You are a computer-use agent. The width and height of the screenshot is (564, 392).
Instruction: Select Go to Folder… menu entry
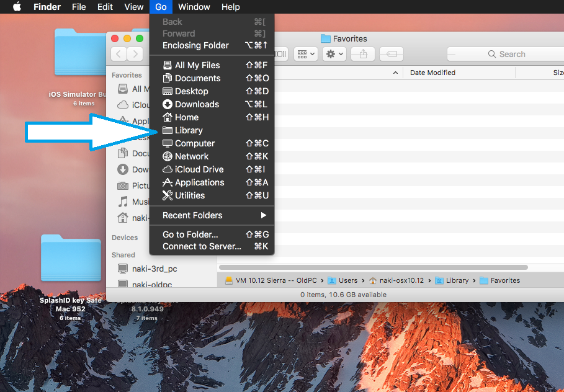pyautogui.click(x=190, y=234)
